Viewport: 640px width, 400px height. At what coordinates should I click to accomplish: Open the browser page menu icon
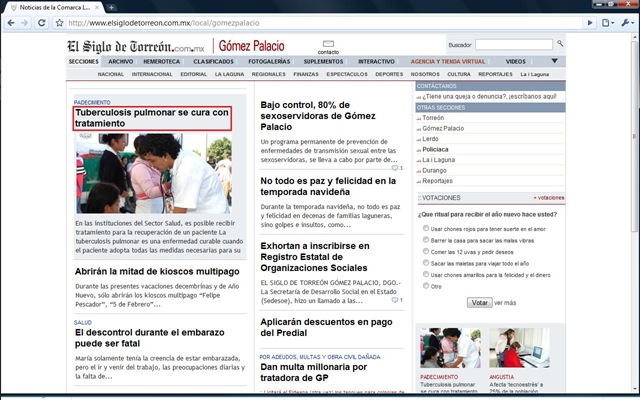coord(607,23)
